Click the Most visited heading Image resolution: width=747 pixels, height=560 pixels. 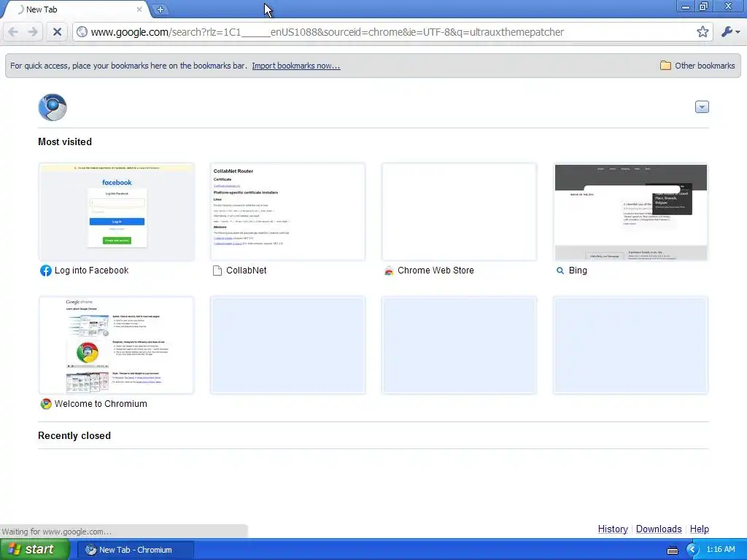pos(65,142)
